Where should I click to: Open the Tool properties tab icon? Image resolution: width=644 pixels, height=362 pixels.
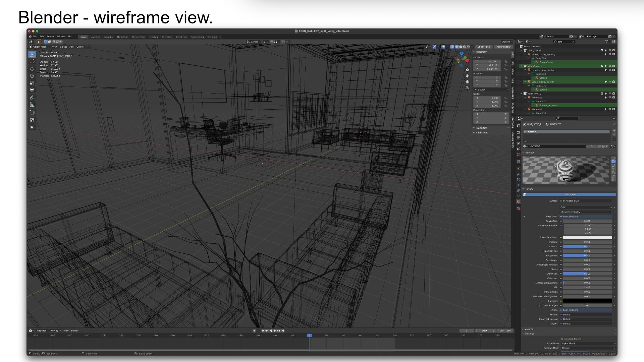pyautogui.click(x=518, y=125)
